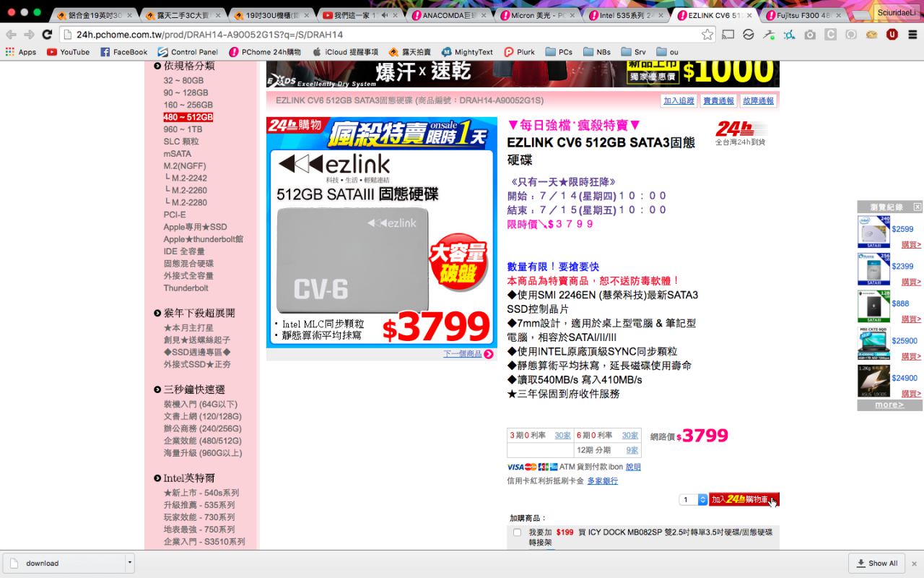Click the red U extension icon

(x=892, y=34)
